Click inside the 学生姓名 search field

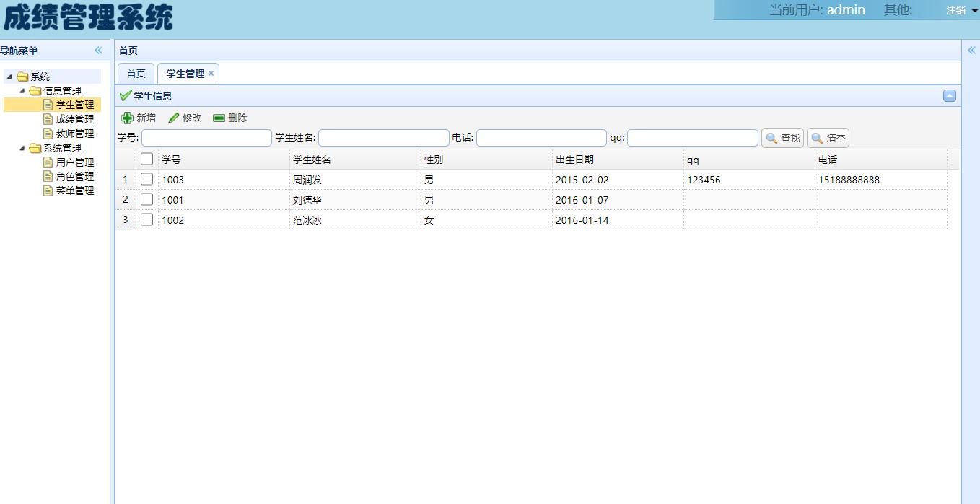(383, 137)
